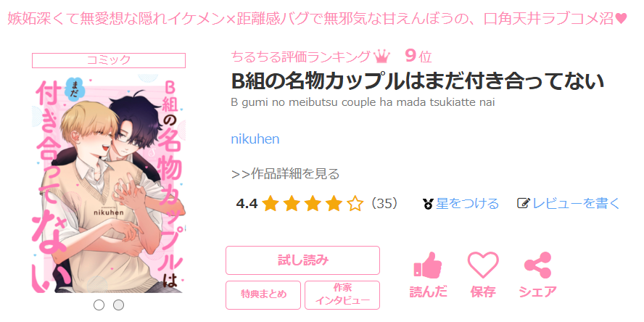Click the 星をつける link
The height and width of the screenshot is (322, 644).
coord(467,203)
